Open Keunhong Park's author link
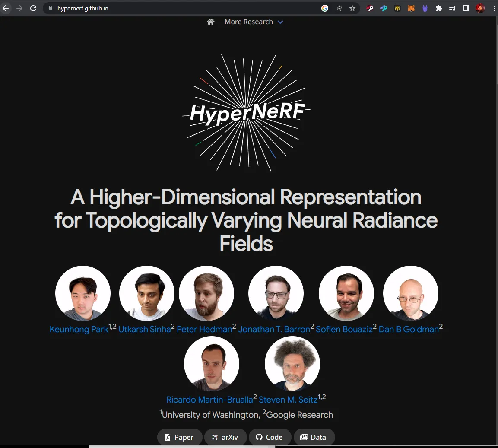Viewport: 498px width, 448px height. coord(79,329)
